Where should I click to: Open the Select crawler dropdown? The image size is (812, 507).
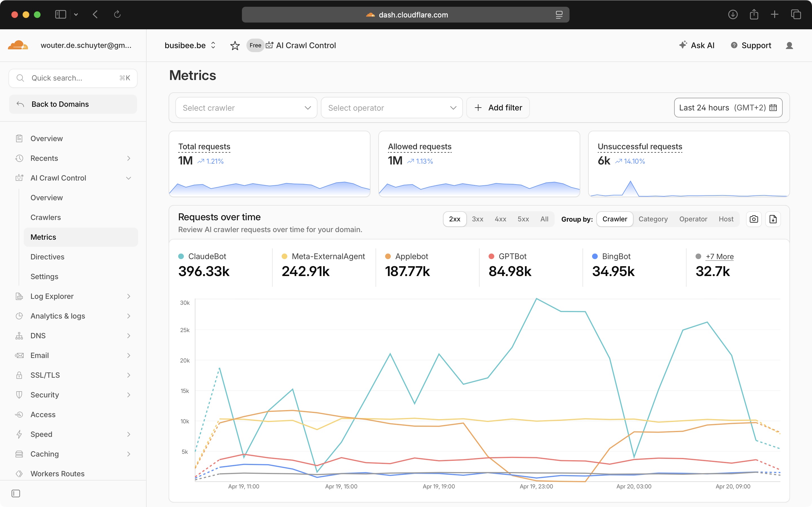[246, 108]
